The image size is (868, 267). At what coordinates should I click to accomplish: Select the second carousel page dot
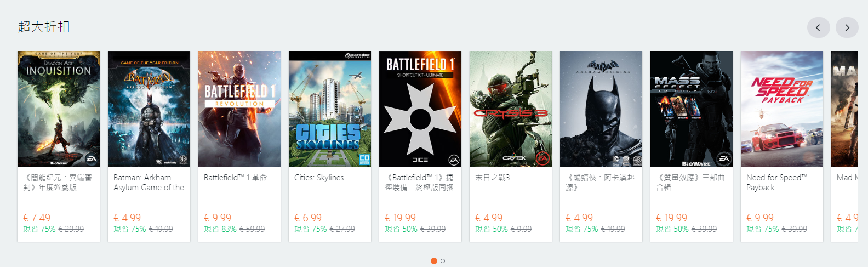tap(443, 261)
